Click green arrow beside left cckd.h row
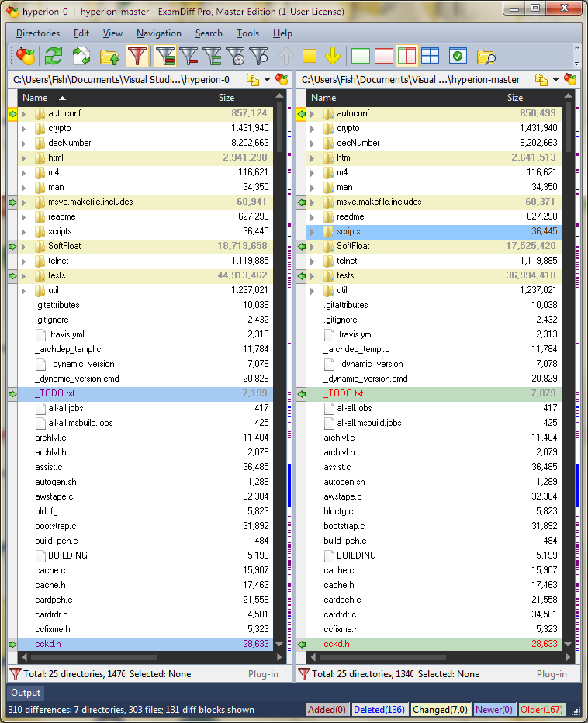 [x=12, y=645]
